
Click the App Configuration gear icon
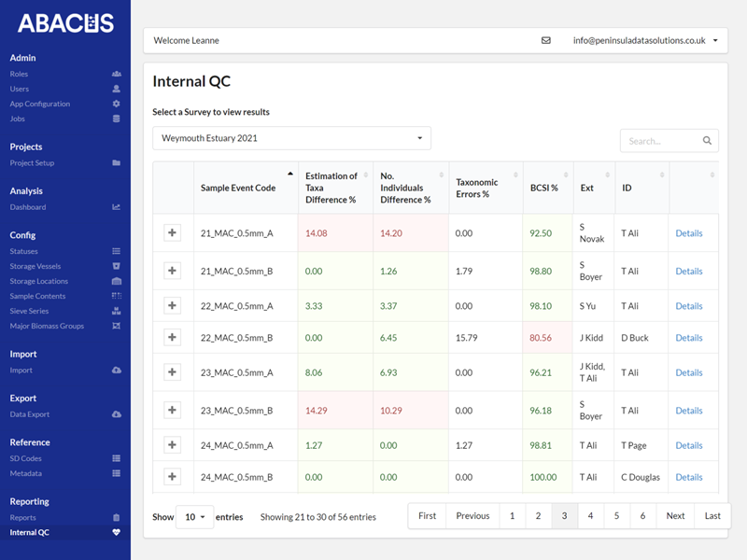116,104
